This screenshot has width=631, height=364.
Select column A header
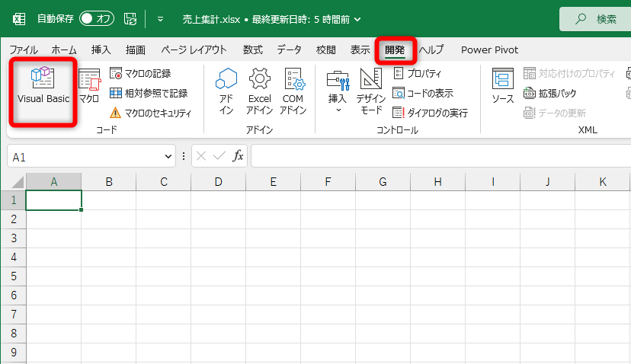click(54, 182)
